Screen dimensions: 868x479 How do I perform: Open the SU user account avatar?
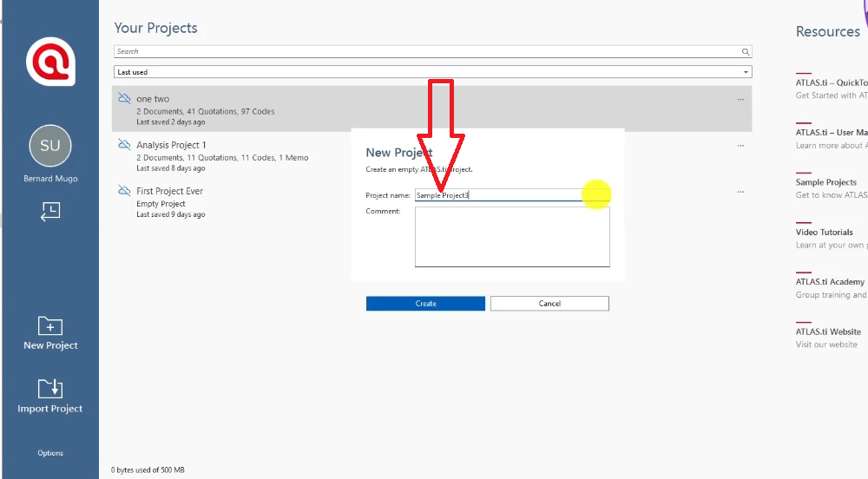[50, 146]
